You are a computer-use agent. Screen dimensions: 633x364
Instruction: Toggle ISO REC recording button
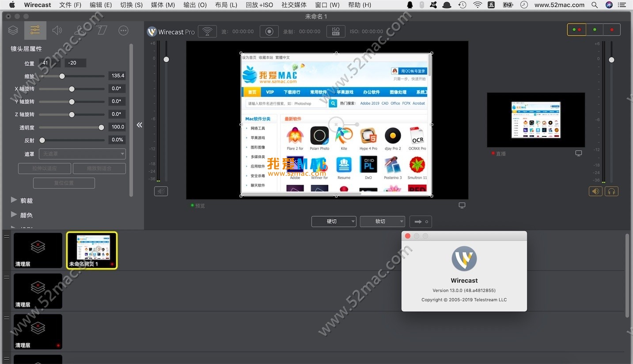[336, 31]
